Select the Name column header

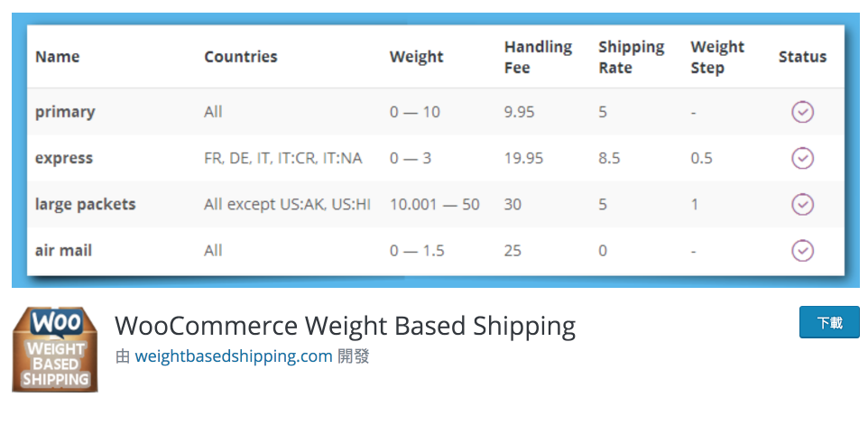pyautogui.click(x=58, y=57)
